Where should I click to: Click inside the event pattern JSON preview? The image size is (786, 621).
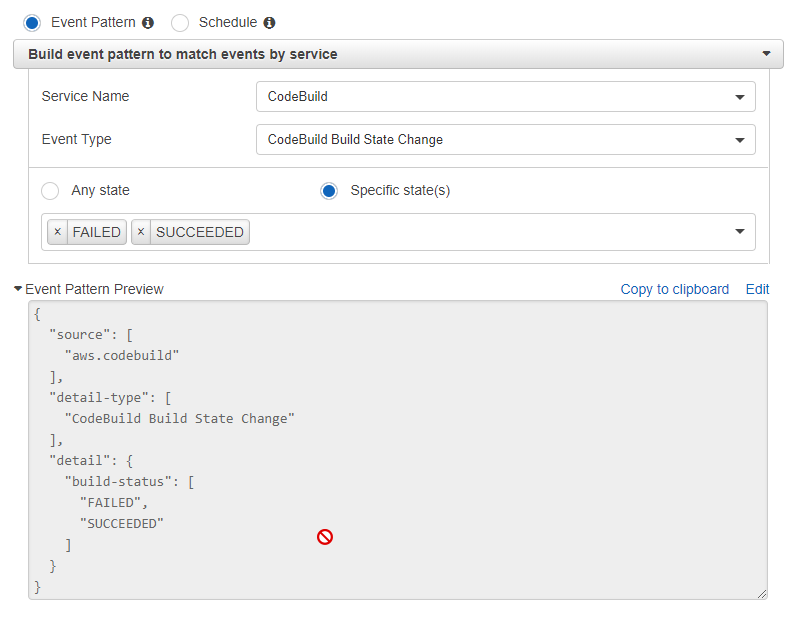450,430
